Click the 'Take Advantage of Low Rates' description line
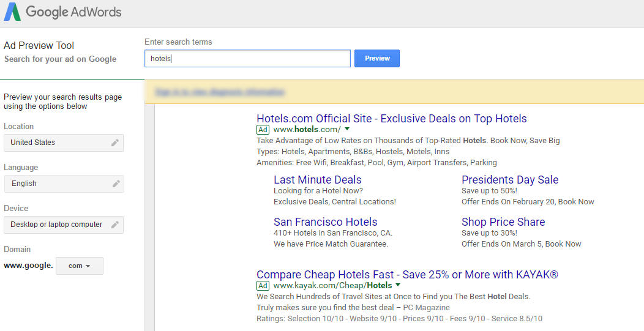The height and width of the screenshot is (331, 644). point(408,141)
